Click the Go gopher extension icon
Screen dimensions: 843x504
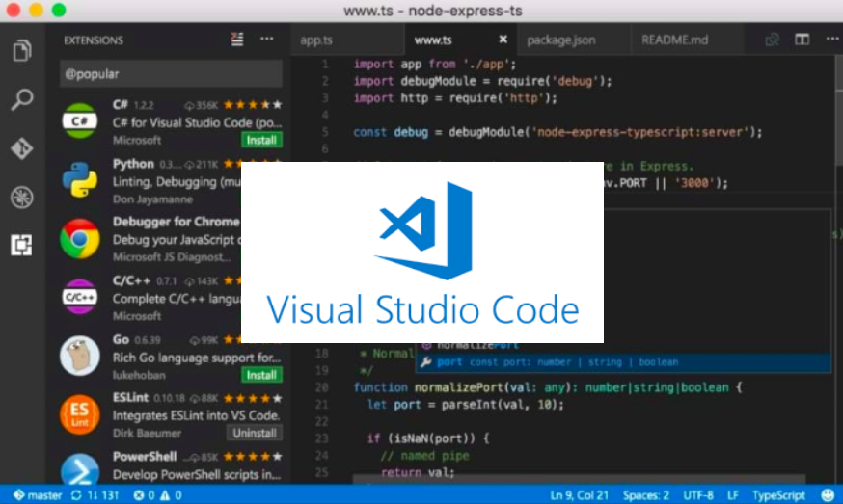point(79,356)
